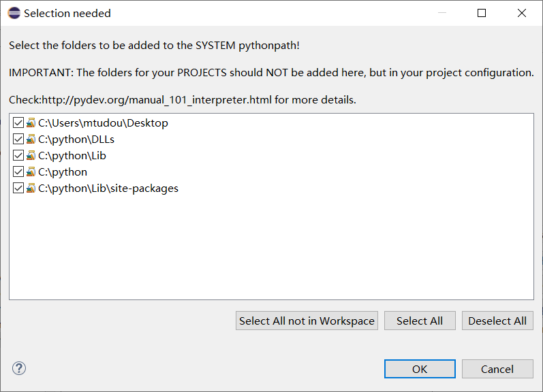This screenshot has width=543, height=392.
Task: Click folder icon beside C:\Users\mtudou\Desktop
Action: (x=31, y=123)
